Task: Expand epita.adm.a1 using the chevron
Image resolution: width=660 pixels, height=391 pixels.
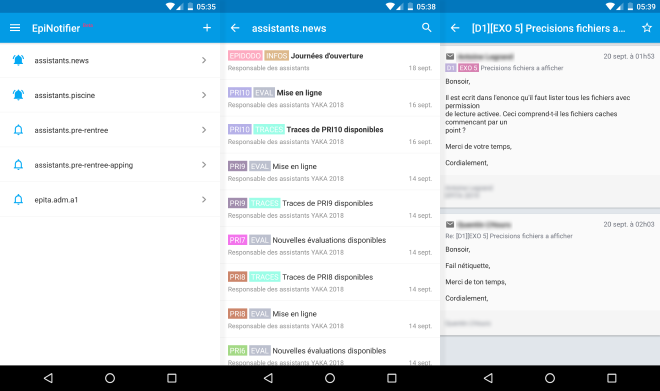Action: coord(204,199)
